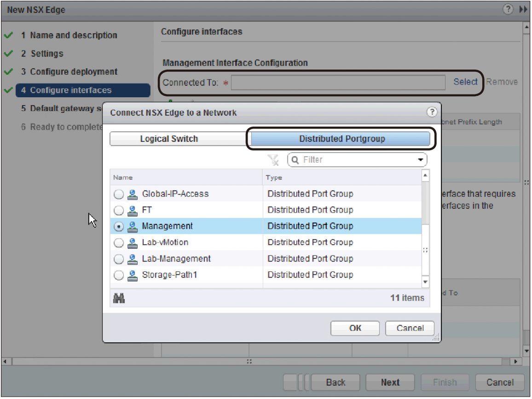Click the Storage-Path1 name text
Screen dimensions: 532x399
[x=169, y=275]
